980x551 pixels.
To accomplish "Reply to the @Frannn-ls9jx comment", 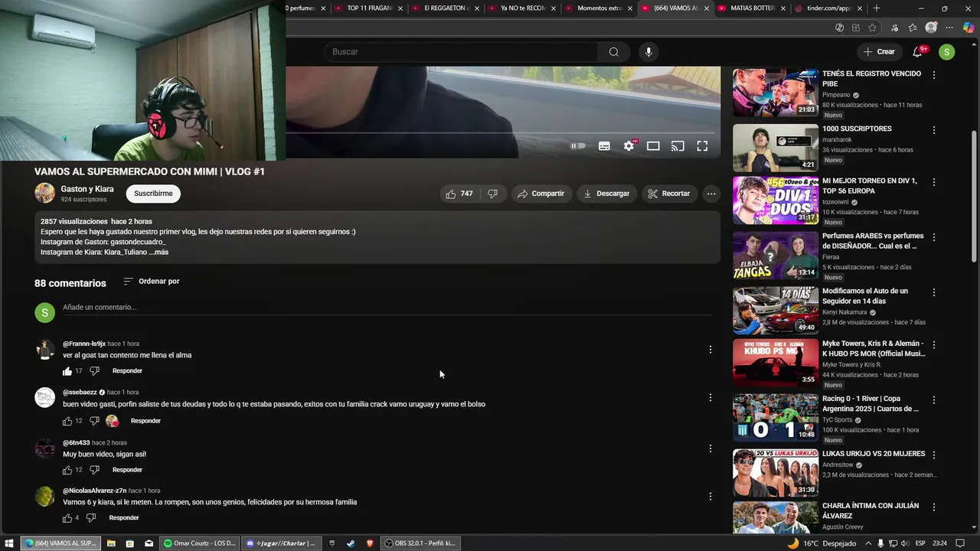I will (x=127, y=371).
